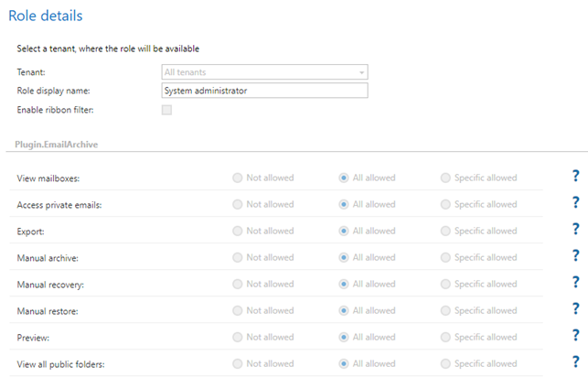Screen dimensions: 588x377
Task: Open the Tenant dropdown
Action: [x=263, y=71]
